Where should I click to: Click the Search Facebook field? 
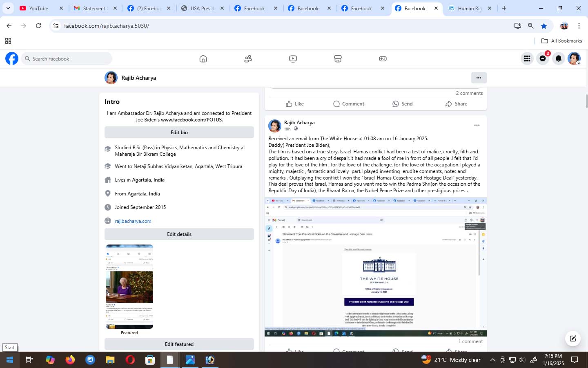pos(67,58)
